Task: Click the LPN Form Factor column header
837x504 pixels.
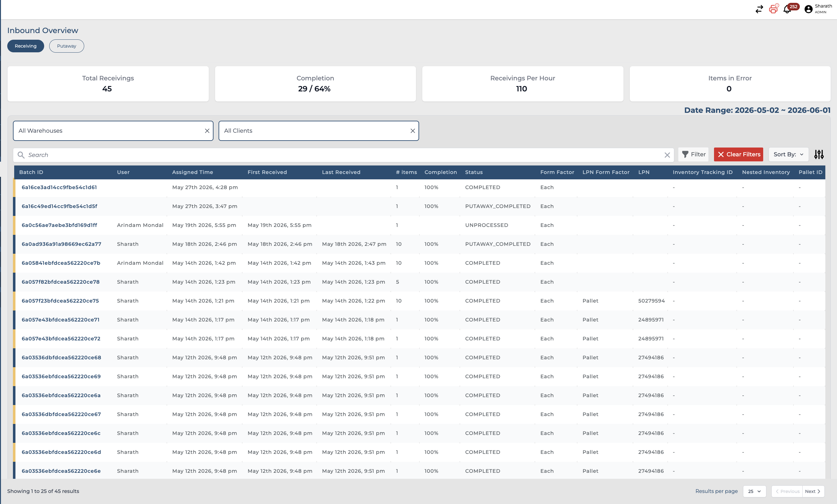Action: pos(606,172)
